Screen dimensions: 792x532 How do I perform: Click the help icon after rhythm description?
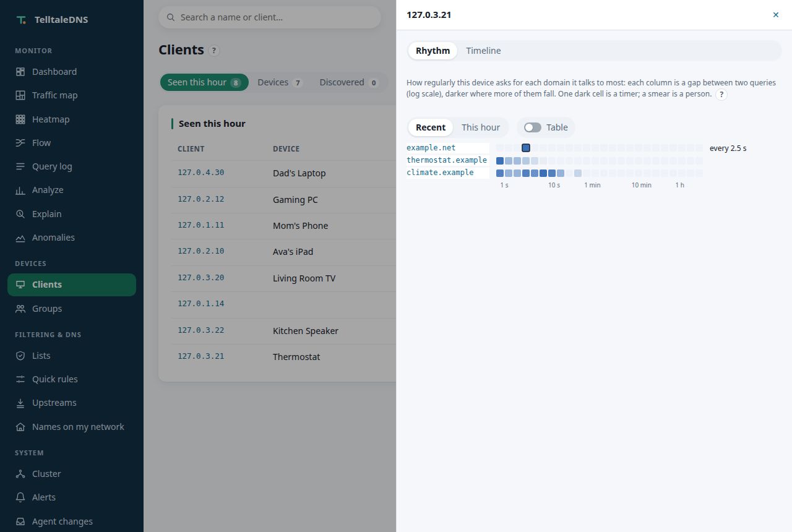[x=721, y=95]
